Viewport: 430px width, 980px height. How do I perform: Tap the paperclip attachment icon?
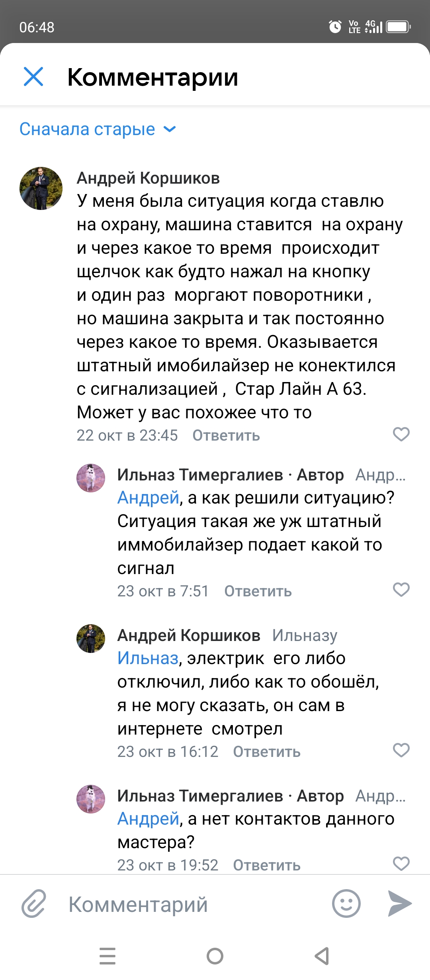[x=34, y=904]
